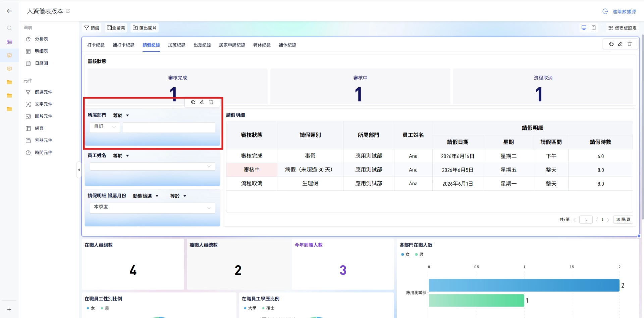
Task: Open the palette style icon of the 所屬部門 filter
Action: pos(193,102)
